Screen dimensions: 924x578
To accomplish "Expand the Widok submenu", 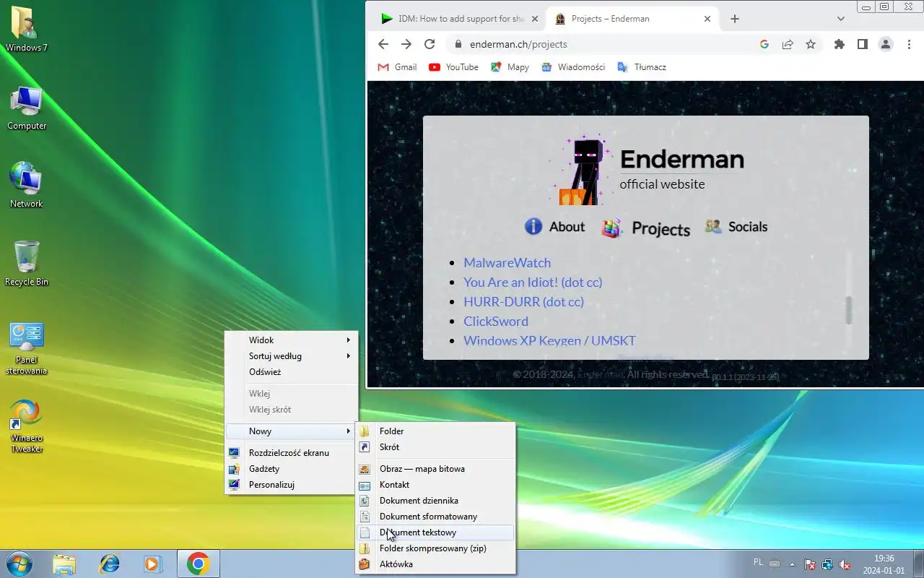I will tap(292, 340).
